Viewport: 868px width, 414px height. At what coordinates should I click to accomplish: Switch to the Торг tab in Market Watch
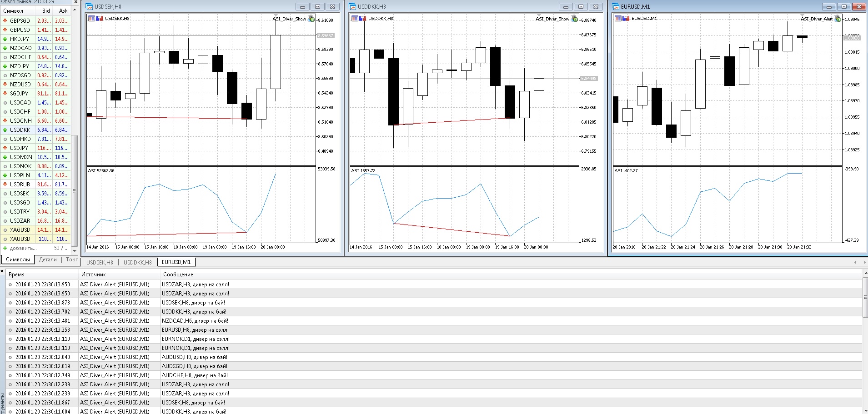[71, 259]
